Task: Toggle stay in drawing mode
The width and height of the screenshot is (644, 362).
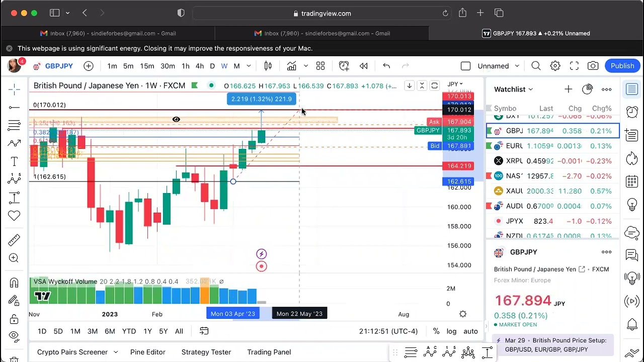Action: click(14, 301)
